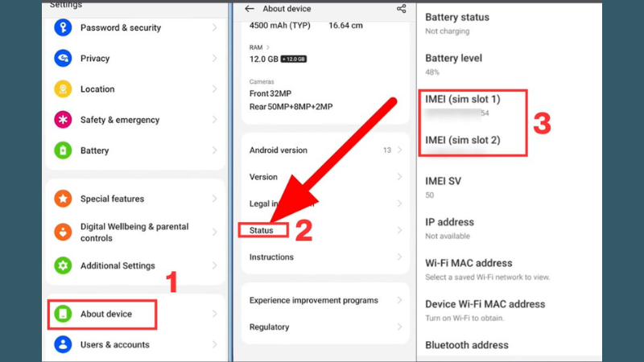Expand the RAM details arrow
This screenshot has width=644, height=362.
click(268, 47)
